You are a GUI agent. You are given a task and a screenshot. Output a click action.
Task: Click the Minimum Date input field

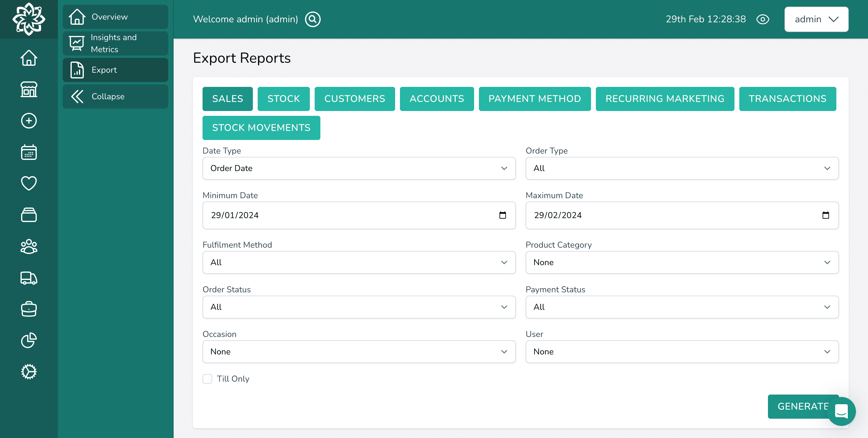pyautogui.click(x=359, y=215)
